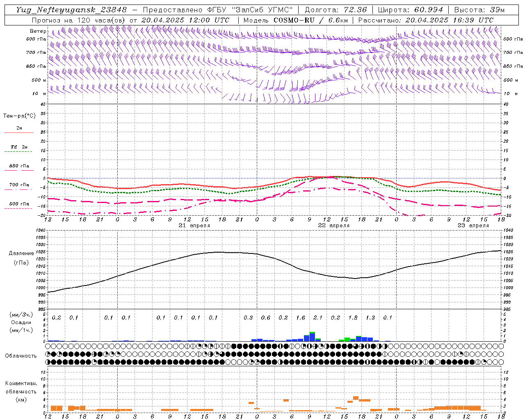This screenshot has height=420, width=525.
Task: Click the 'Широта: 60.994' header field
Action: tap(411, 10)
